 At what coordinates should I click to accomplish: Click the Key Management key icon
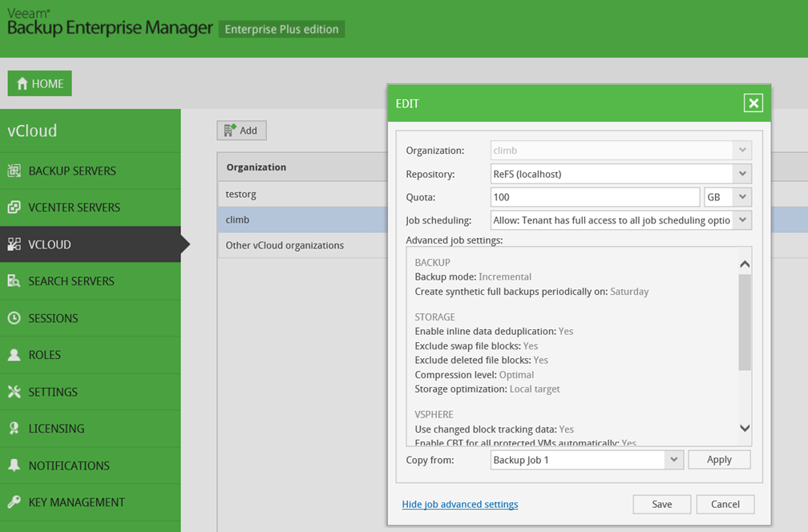(x=14, y=502)
